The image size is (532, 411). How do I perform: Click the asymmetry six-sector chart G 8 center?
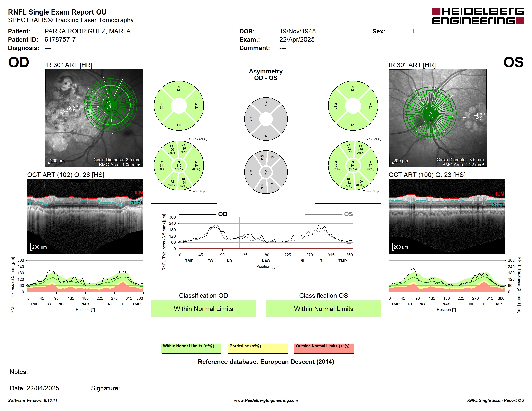tap(266, 172)
